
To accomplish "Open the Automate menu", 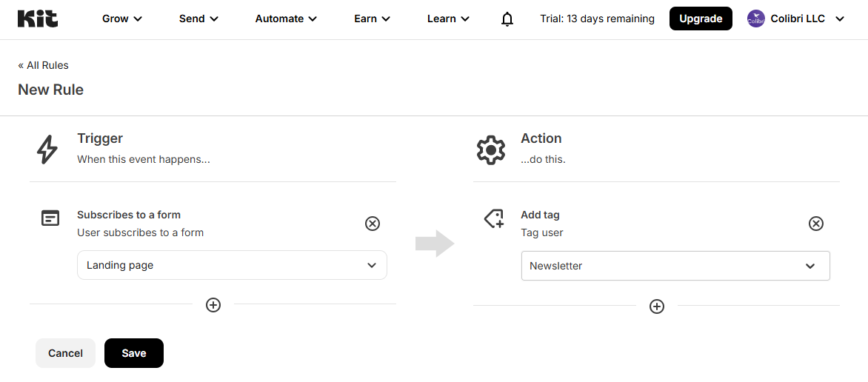I will click(286, 19).
